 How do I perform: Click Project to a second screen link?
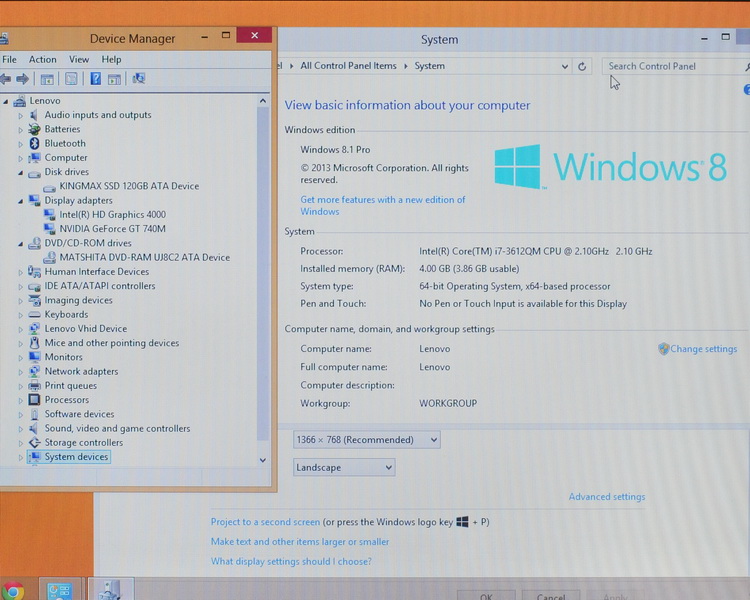tap(265, 522)
